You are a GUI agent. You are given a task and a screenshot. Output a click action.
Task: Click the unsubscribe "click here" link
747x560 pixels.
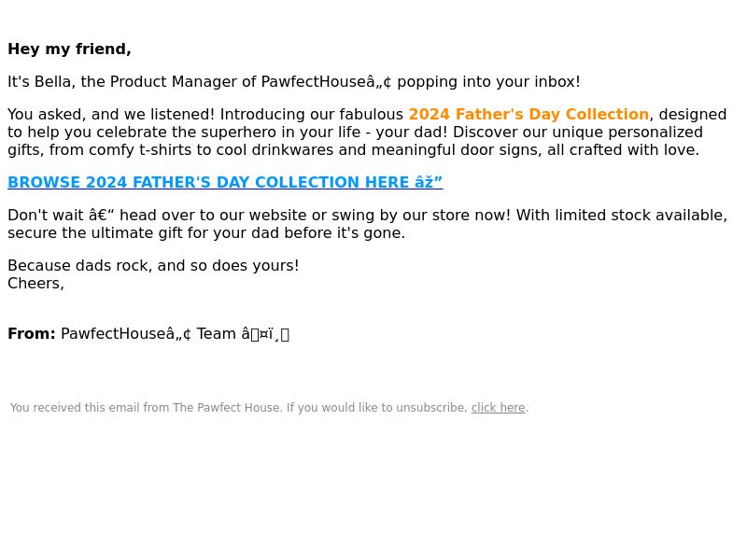click(x=498, y=408)
